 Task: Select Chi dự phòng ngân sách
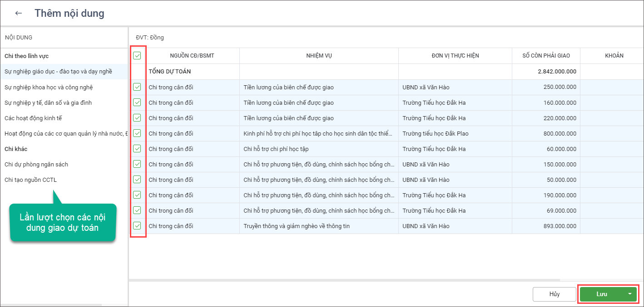(x=36, y=164)
